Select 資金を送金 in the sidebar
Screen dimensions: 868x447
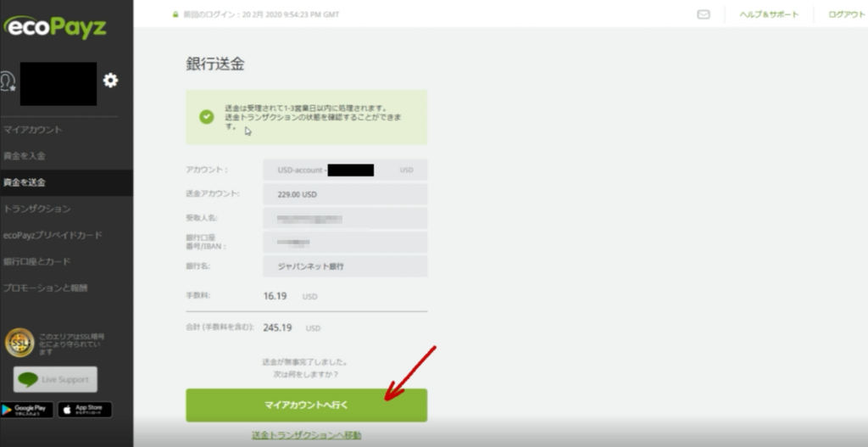point(25,182)
